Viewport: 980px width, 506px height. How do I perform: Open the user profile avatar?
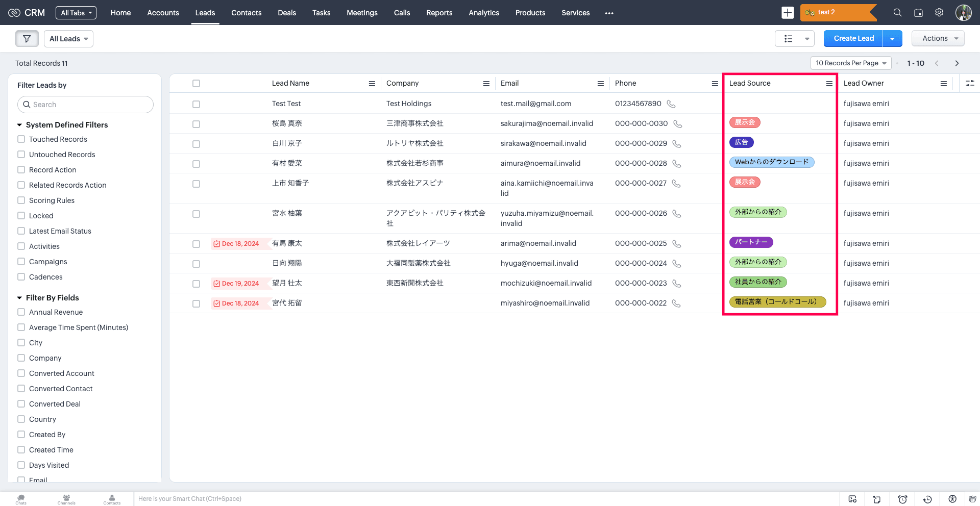click(x=964, y=13)
